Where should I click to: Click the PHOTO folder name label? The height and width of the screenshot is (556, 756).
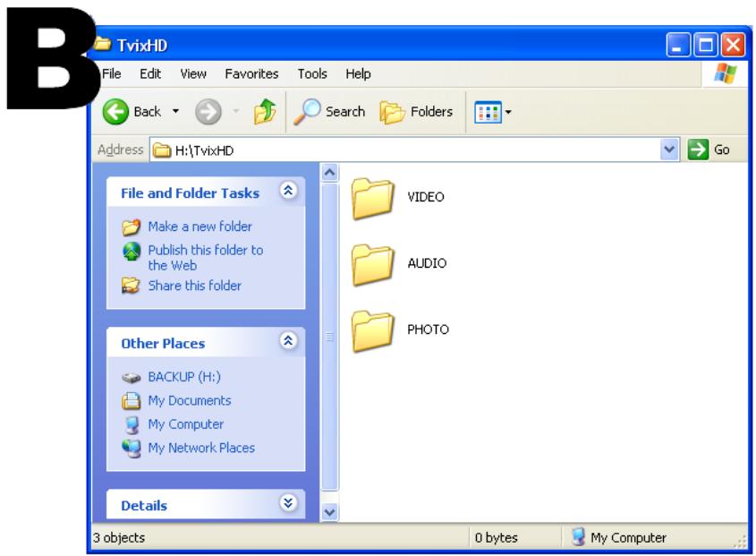(429, 329)
